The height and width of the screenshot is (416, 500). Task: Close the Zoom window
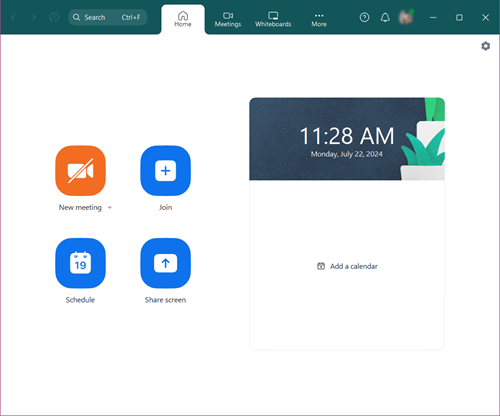(485, 17)
